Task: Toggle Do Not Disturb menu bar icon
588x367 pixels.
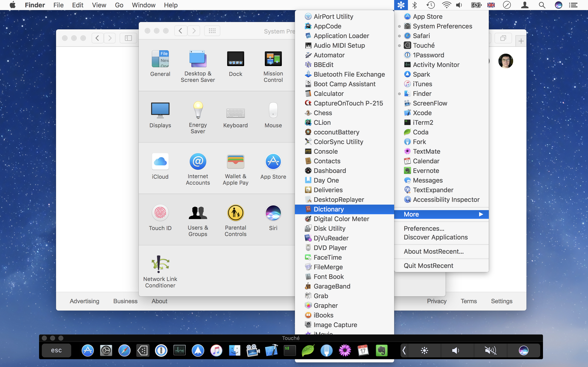Action: (x=507, y=5)
